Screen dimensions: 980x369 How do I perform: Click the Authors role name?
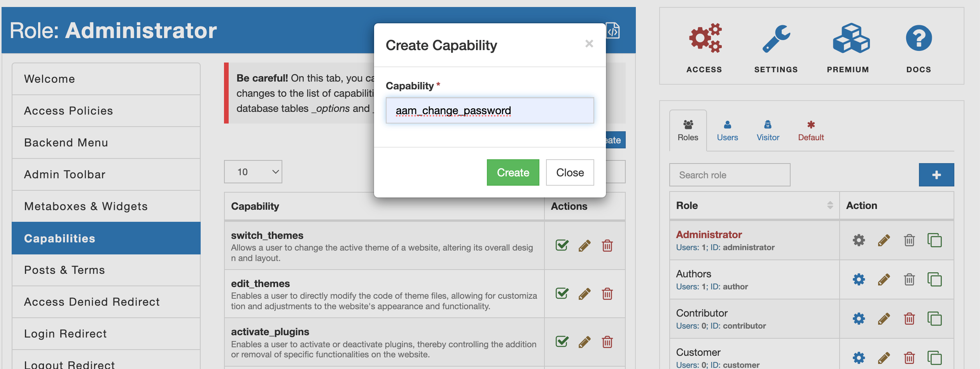pos(693,274)
